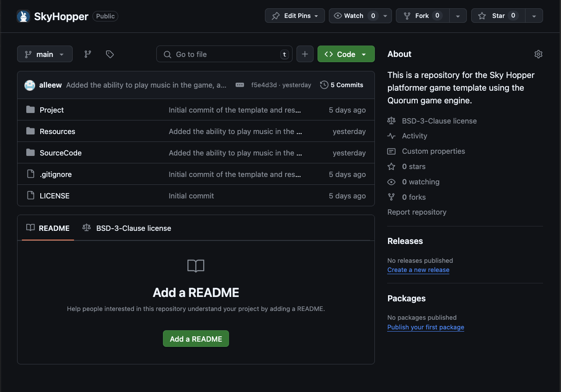Click the large book icon above Add a README
The image size is (561, 392).
pyautogui.click(x=196, y=266)
